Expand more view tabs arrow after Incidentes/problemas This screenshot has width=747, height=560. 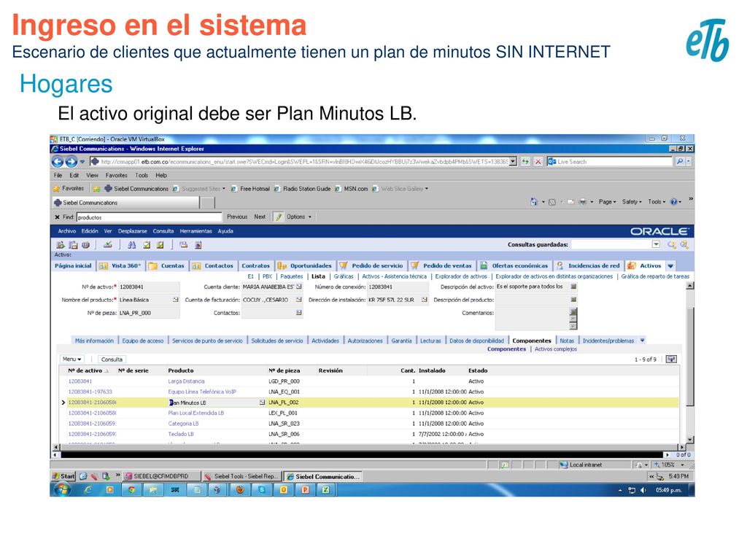[x=642, y=341]
